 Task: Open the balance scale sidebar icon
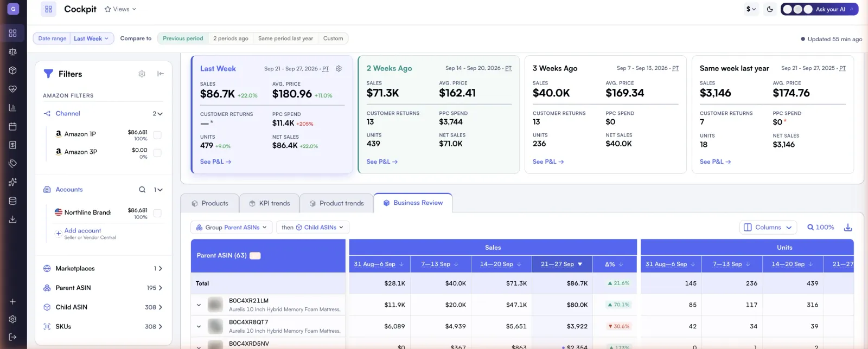click(13, 52)
